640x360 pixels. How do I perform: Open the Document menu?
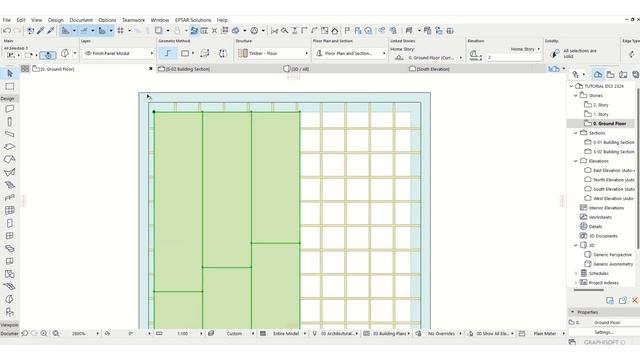pyautogui.click(x=81, y=20)
